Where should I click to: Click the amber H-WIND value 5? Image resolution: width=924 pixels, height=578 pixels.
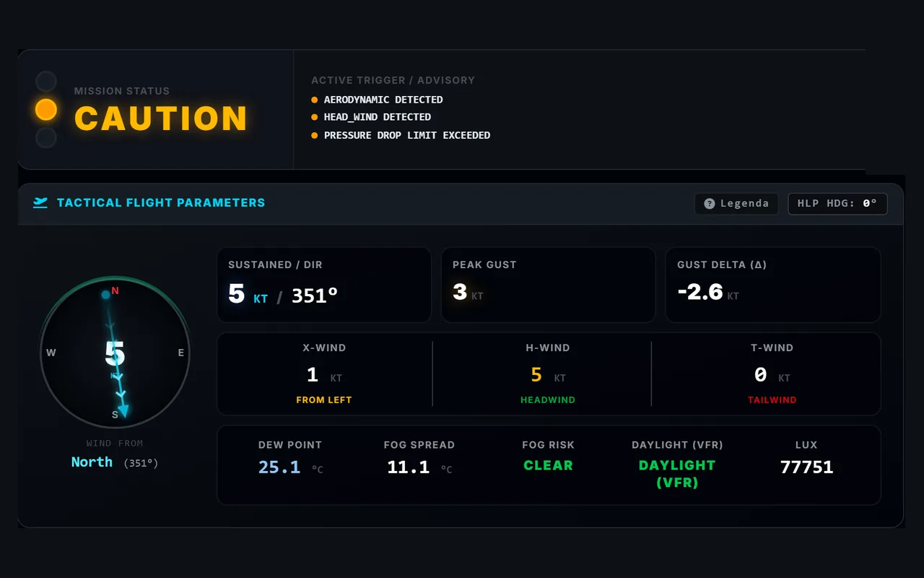[x=536, y=374]
